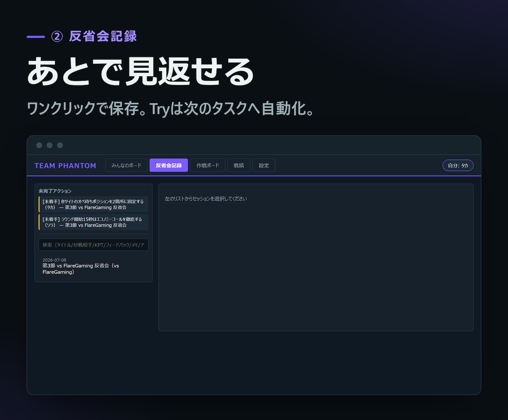508x420 pixels.
Task: Focus the 検索 search field
Action: click(x=93, y=245)
